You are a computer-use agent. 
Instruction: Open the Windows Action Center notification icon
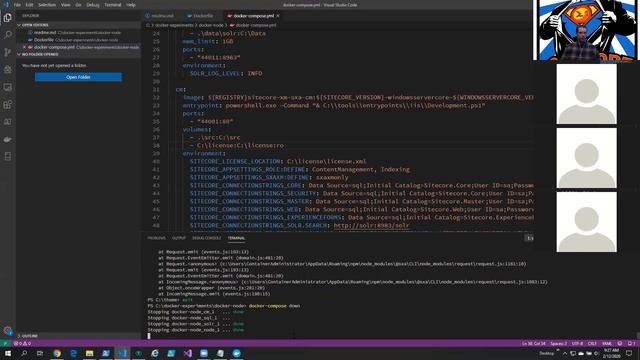click(629, 353)
